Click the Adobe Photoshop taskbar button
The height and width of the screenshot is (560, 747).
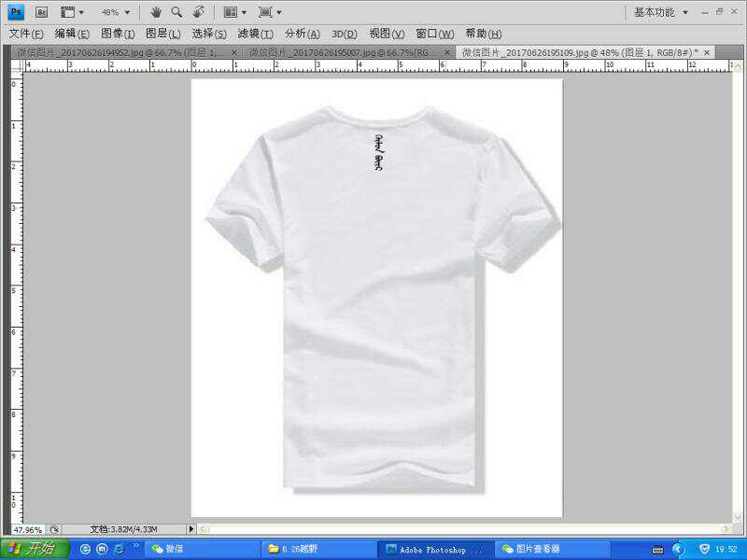(x=436, y=549)
